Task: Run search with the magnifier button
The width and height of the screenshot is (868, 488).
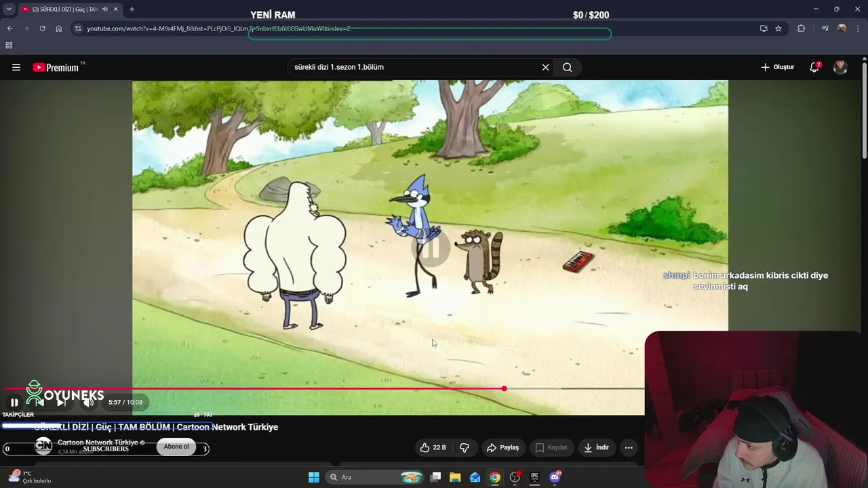Action: (x=568, y=67)
